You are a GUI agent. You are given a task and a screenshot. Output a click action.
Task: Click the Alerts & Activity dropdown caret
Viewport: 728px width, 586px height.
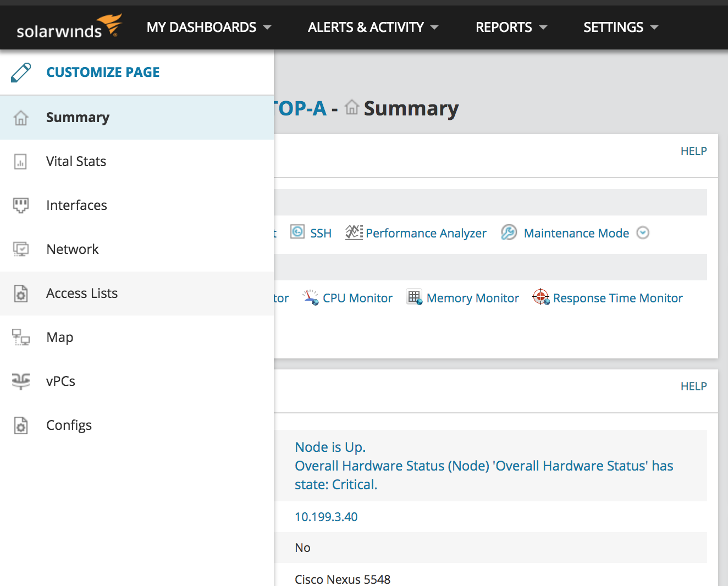434,27
